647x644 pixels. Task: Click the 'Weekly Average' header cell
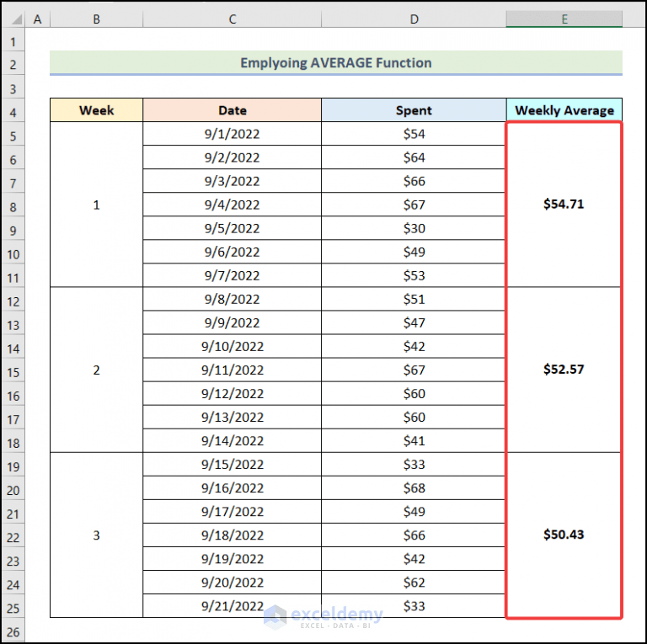coord(564,110)
